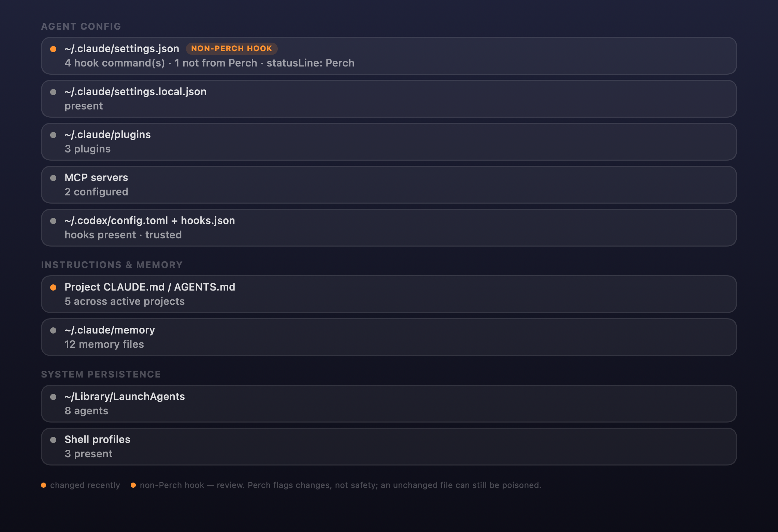Click the 'hooks present · trusted' status line

(x=123, y=235)
